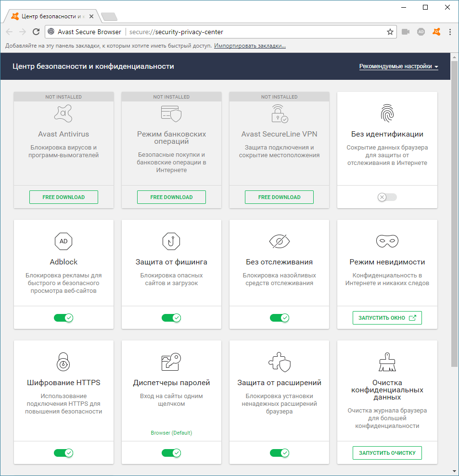The height and width of the screenshot is (476, 459).
Task: Click the HTTPS encryption padlock icon
Action: pyautogui.click(x=63, y=362)
